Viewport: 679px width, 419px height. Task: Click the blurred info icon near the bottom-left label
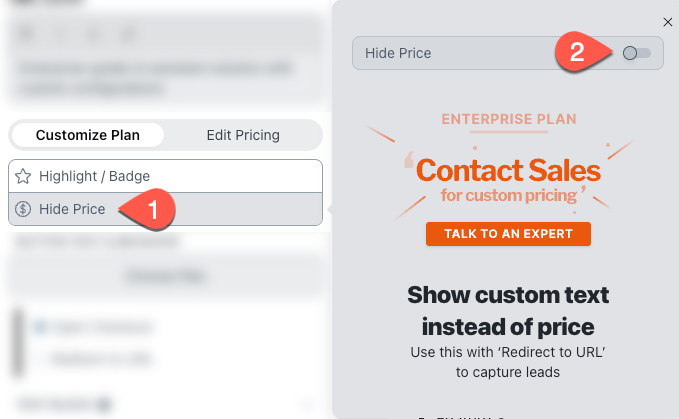click(104, 404)
